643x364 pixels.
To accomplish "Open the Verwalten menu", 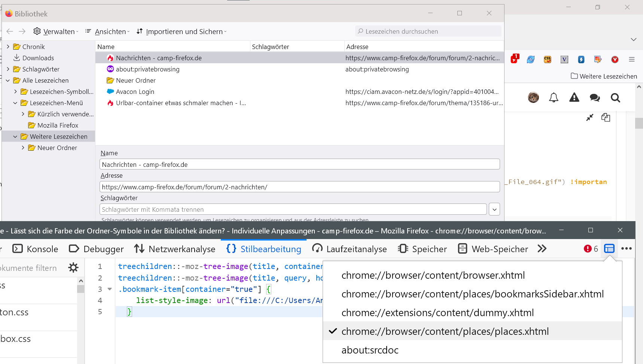I will (x=56, y=32).
